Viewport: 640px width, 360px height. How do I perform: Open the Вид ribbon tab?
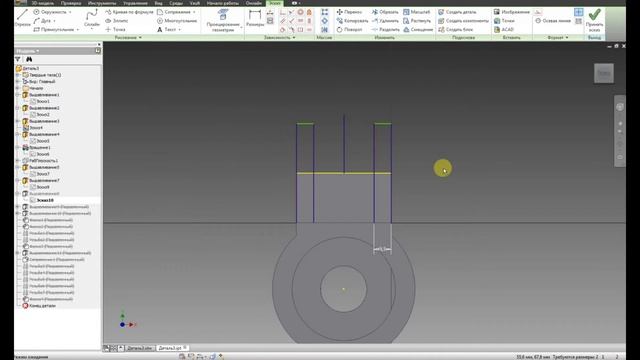[x=158, y=3]
